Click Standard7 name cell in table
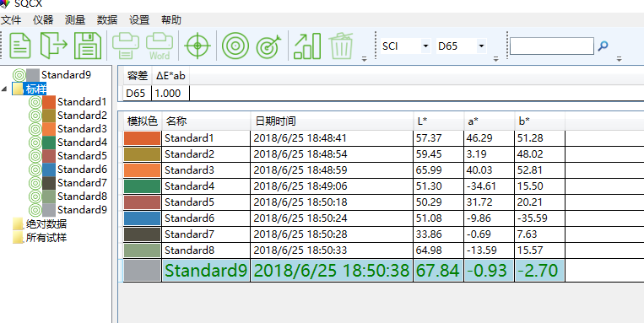The image size is (644, 323). coord(206,234)
